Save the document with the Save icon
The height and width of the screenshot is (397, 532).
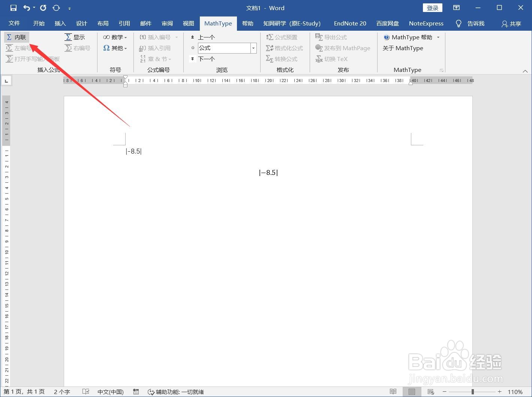tap(13, 8)
